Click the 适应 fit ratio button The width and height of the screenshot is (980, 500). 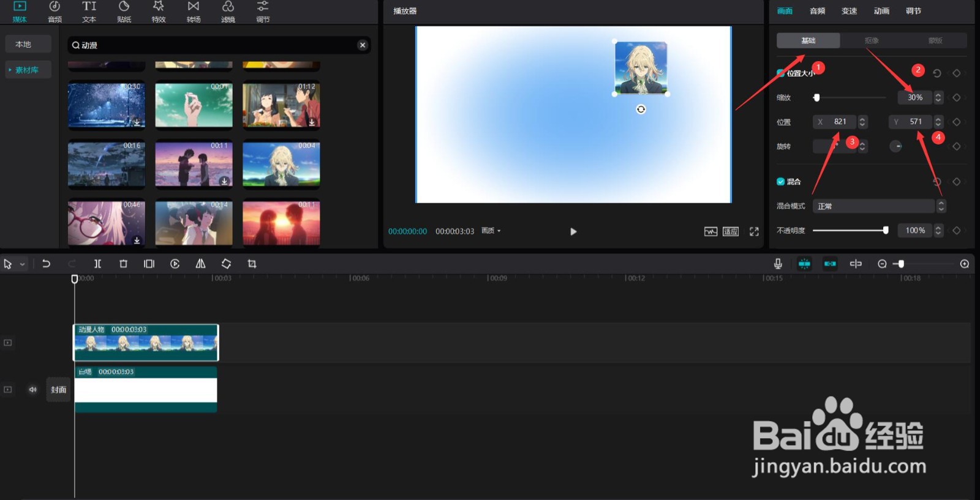[x=731, y=231]
